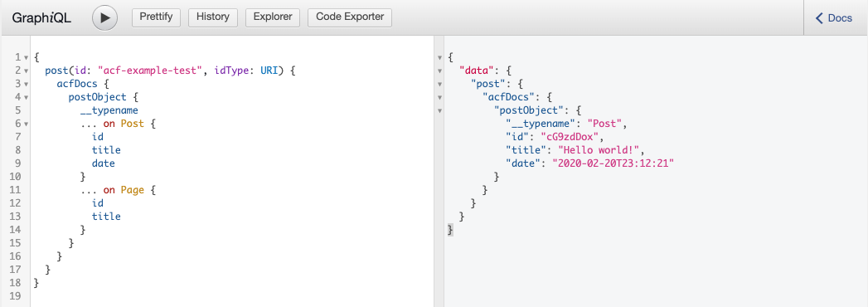Open the History panel
868x307 pixels.
coord(213,17)
